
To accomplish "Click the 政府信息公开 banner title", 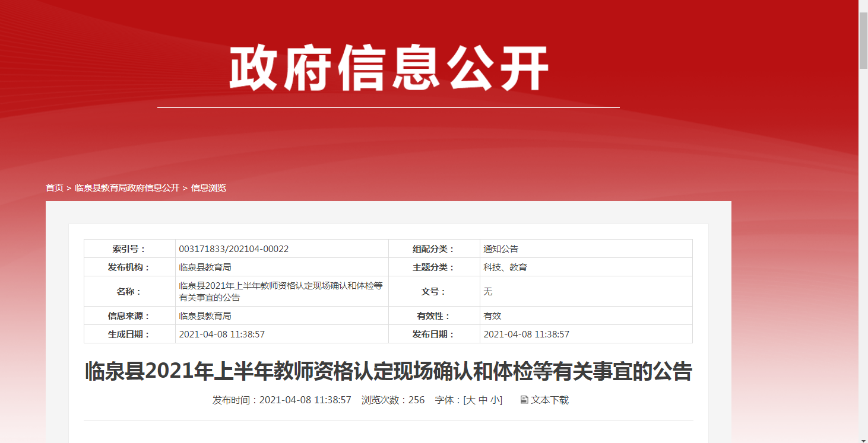I will (x=389, y=69).
